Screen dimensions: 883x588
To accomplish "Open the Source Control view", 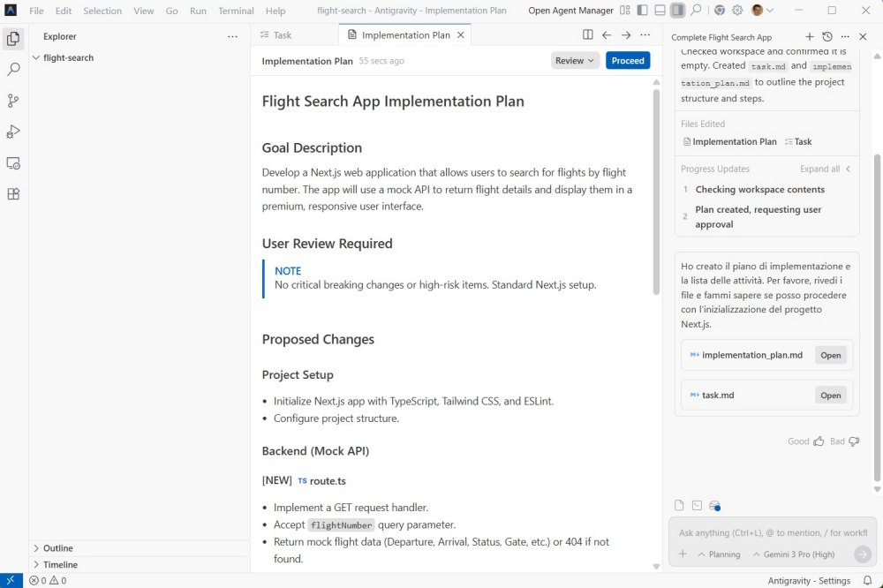I will (x=13, y=101).
